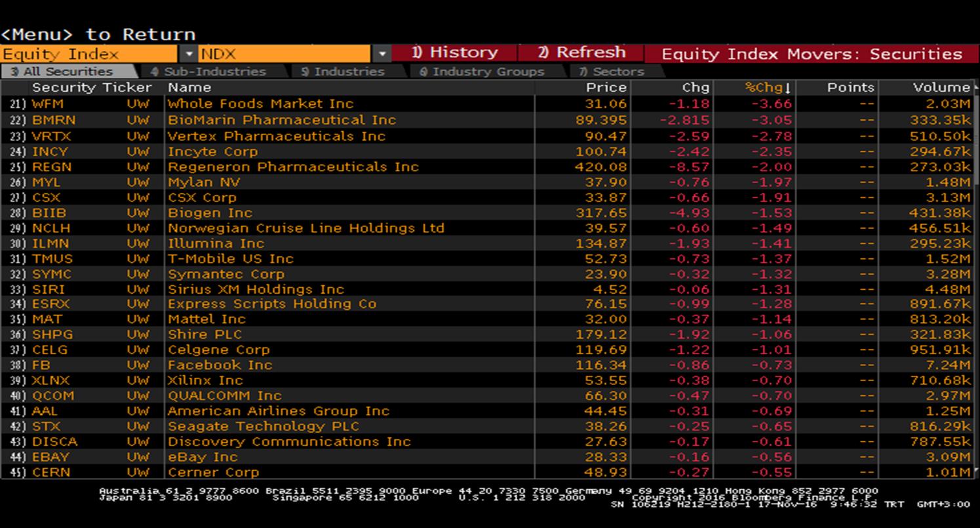Click Whole Foods percent change -3.66
The height and width of the screenshot is (528, 980).
(x=771, y=104)
